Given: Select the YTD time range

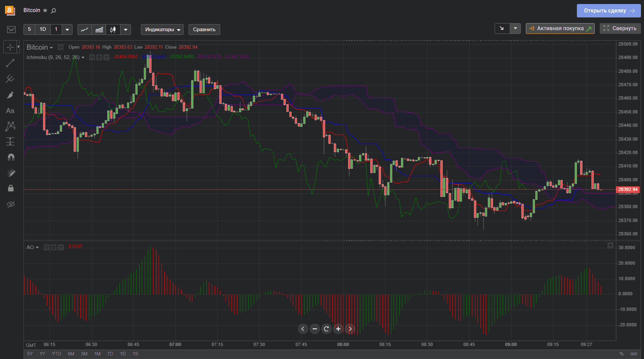Looking at the screenshot, I should click(x=56, y=354).
